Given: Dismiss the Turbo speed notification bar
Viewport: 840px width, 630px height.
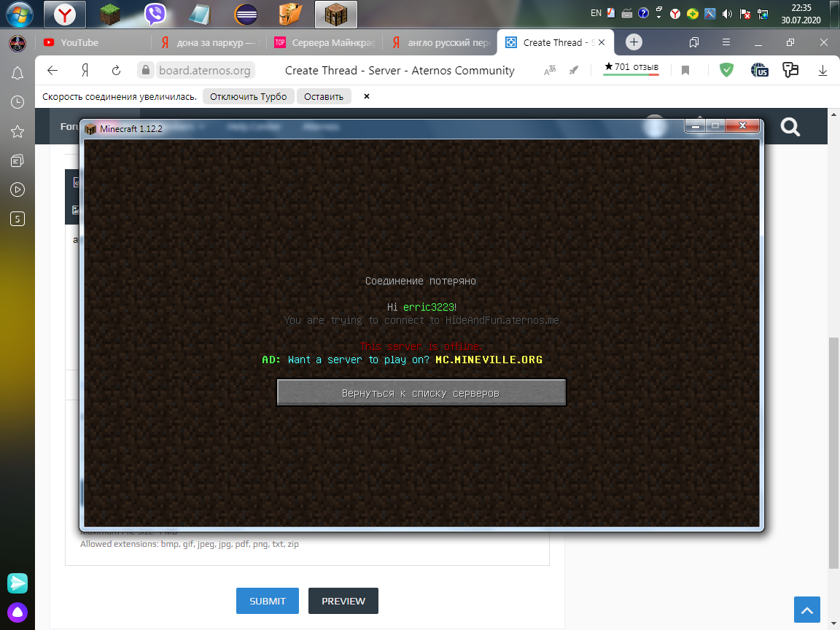Looking at the screenshot, I should [x=367, y=96].
